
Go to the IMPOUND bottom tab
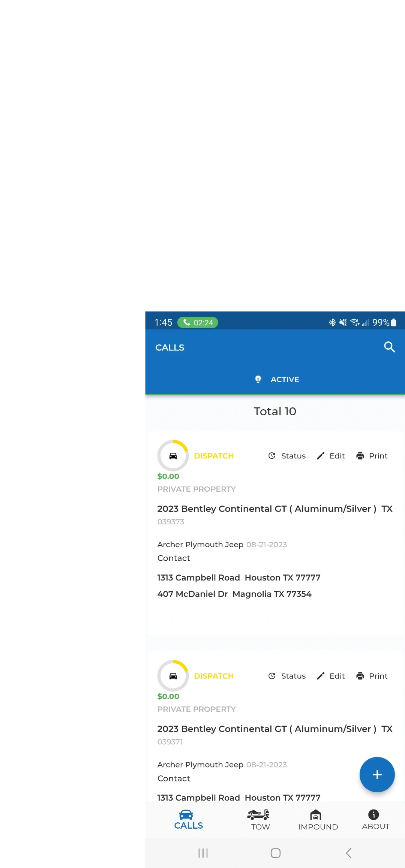pos(318,820)
